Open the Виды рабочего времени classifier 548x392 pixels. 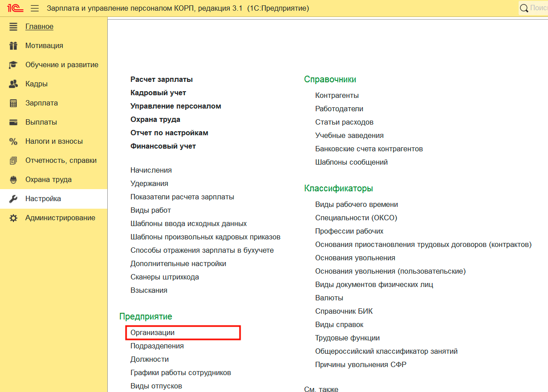tap(356, 205)
